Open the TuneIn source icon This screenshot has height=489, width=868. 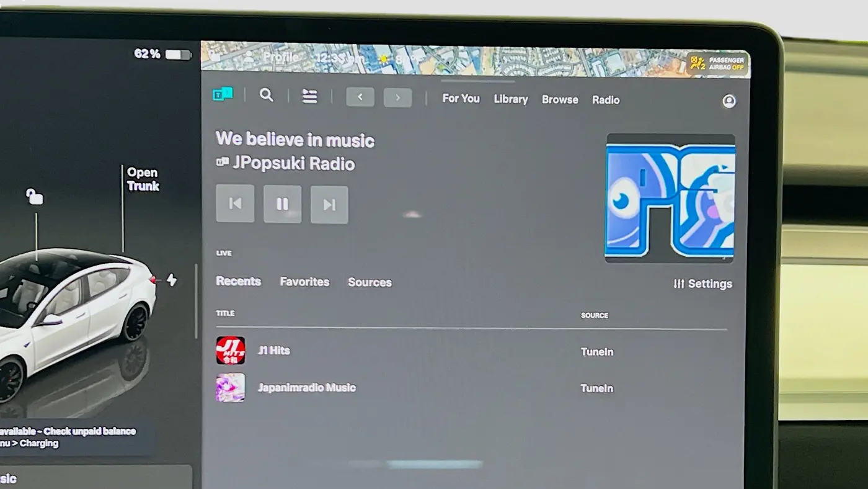click(223, 94)
